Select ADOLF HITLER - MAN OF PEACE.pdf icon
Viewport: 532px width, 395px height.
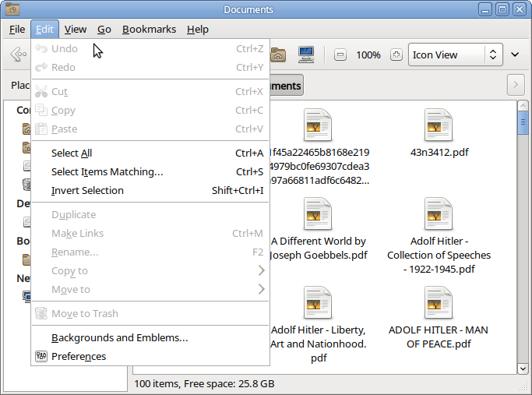coord(439,303)
